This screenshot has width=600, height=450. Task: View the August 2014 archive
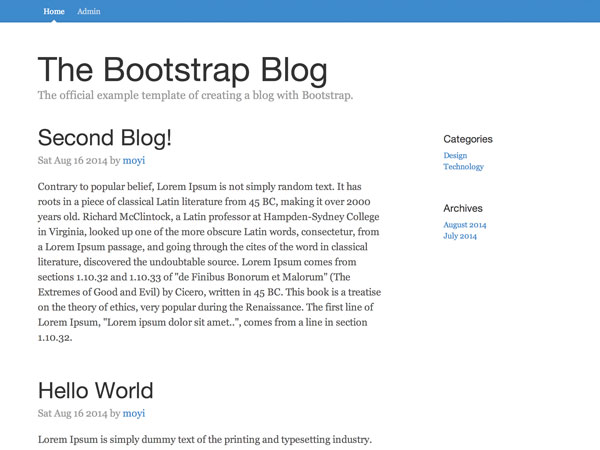465,225
